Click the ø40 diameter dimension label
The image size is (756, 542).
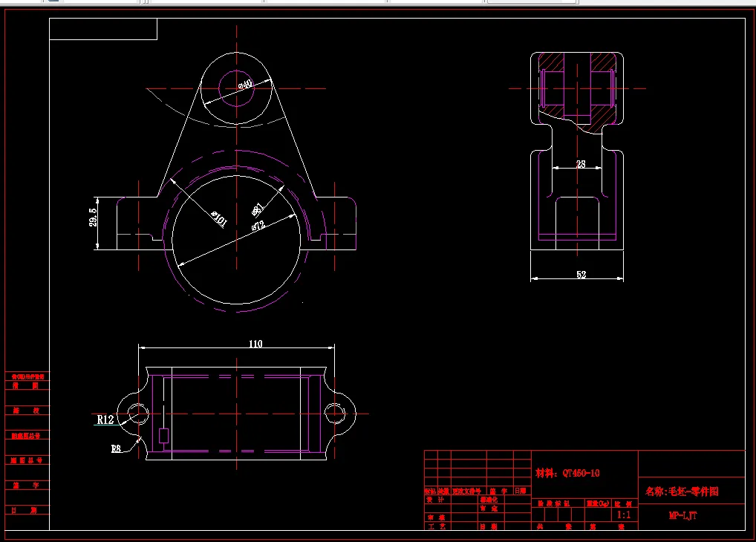pos(245,85)
